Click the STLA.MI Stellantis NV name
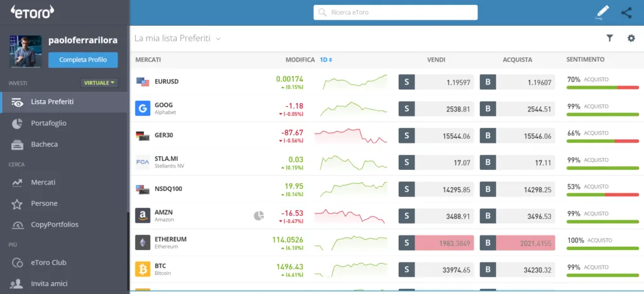 [169, 162]
